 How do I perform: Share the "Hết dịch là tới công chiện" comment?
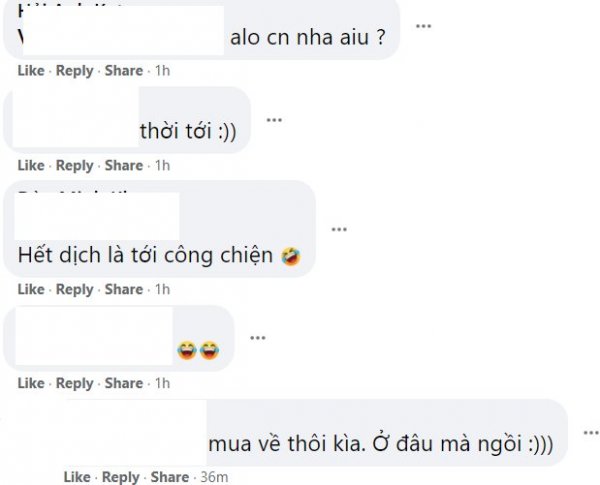pyautogui.click(x=124, y=289)
